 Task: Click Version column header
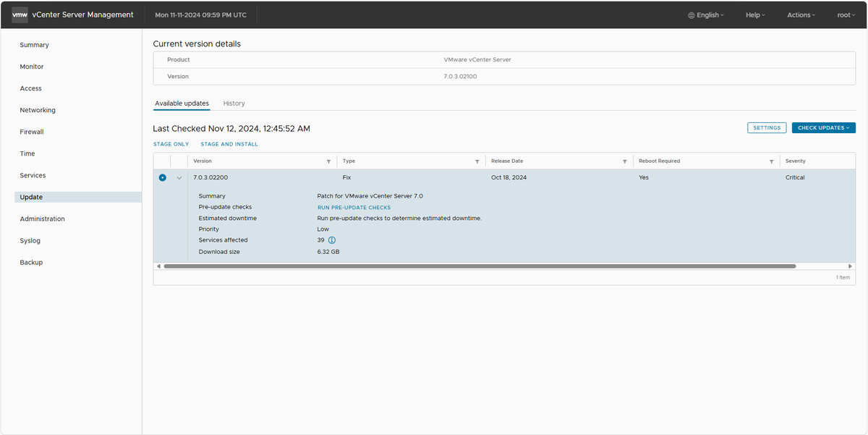coord(203,161)
